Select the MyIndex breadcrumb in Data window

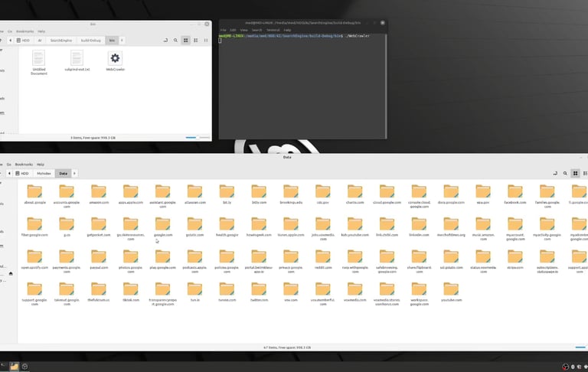[x=44, y=173]
